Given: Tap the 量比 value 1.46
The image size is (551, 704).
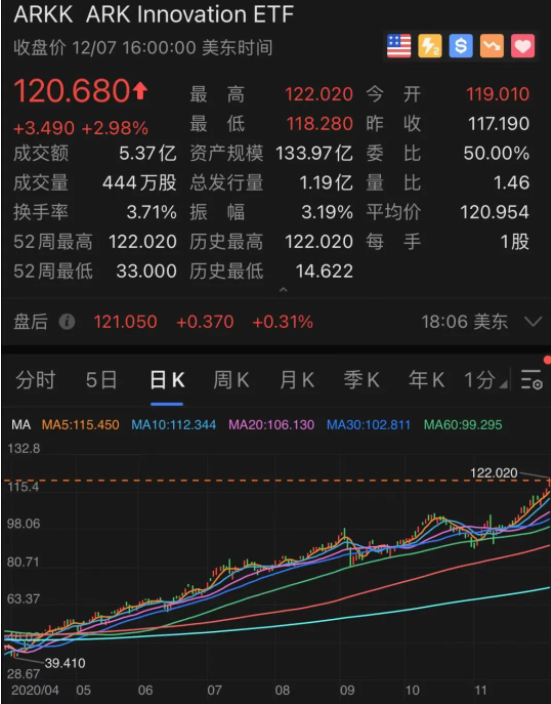Looking at the screenshot, I should tap(511, 183).
